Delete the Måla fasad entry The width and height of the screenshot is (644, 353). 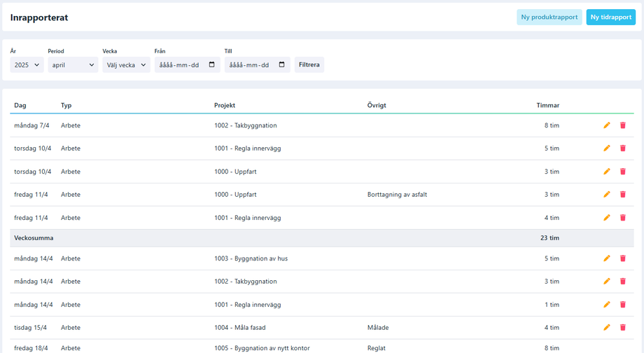pos(623,328)
